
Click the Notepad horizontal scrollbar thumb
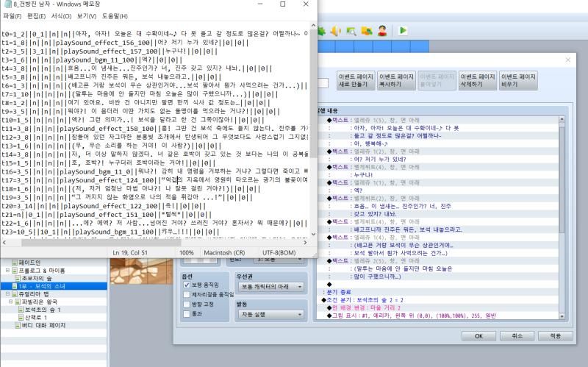pos(101,243)
